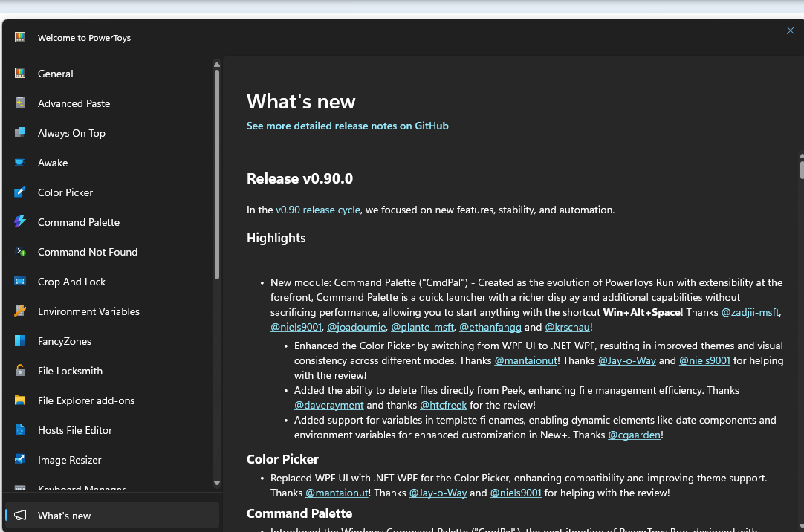The width and height of the screenshot is (804, 532).
Task: Click the General sidebar icon
Action: click(20, 74)
